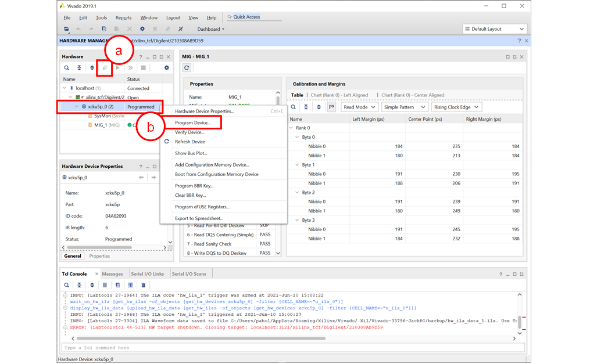The width and height of the screenshot is (590, 364).
Task: Open Hardware panel settings gear
Action: pyautogui.click(x=167, y=68)
